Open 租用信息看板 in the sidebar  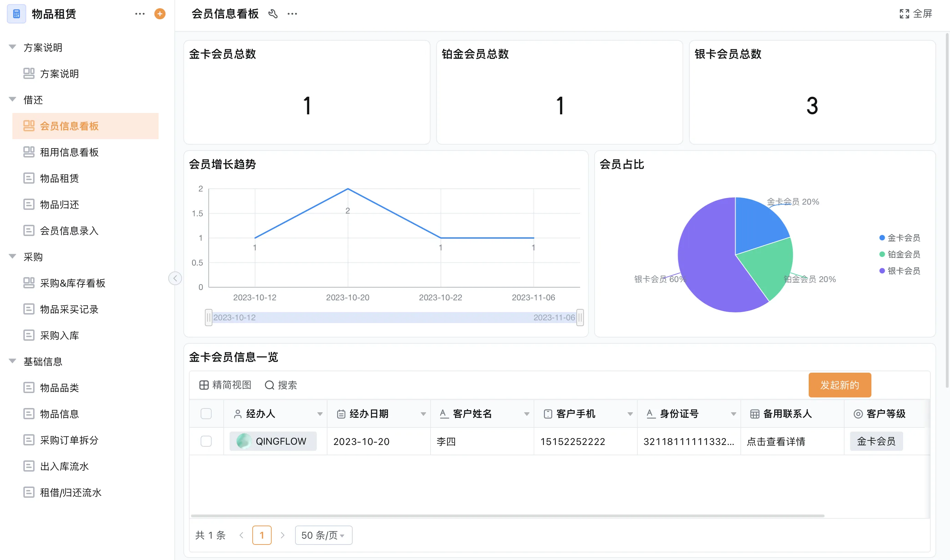coord(69,152)
